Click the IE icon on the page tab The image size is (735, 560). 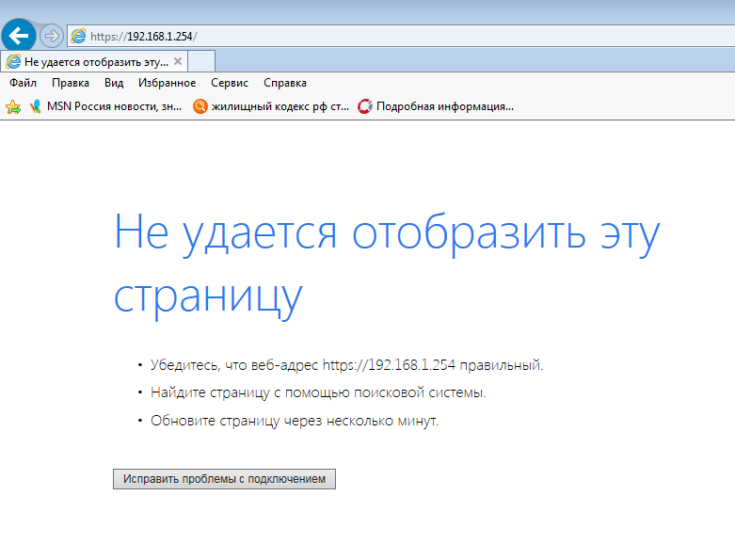[x=13, y=61]
